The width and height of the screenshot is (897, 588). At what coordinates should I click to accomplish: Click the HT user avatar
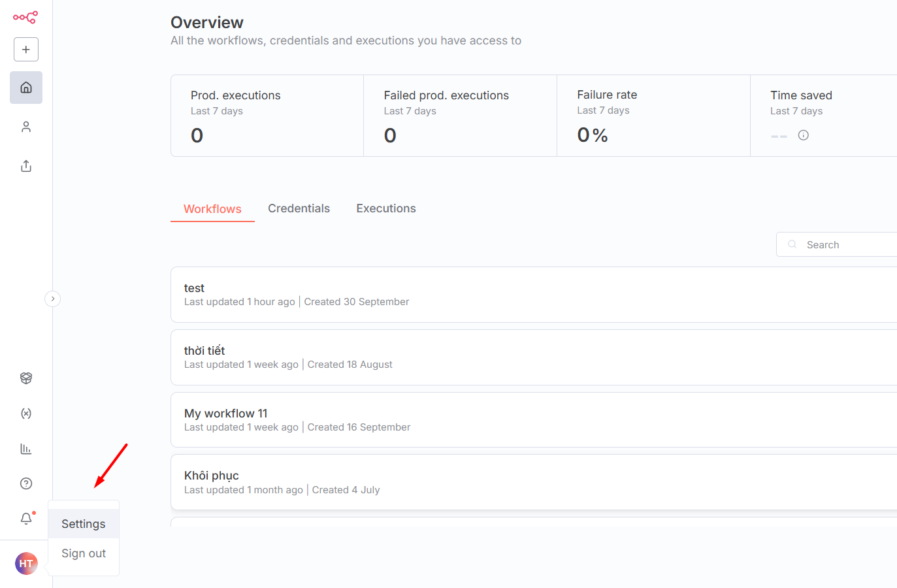point(26,563)
